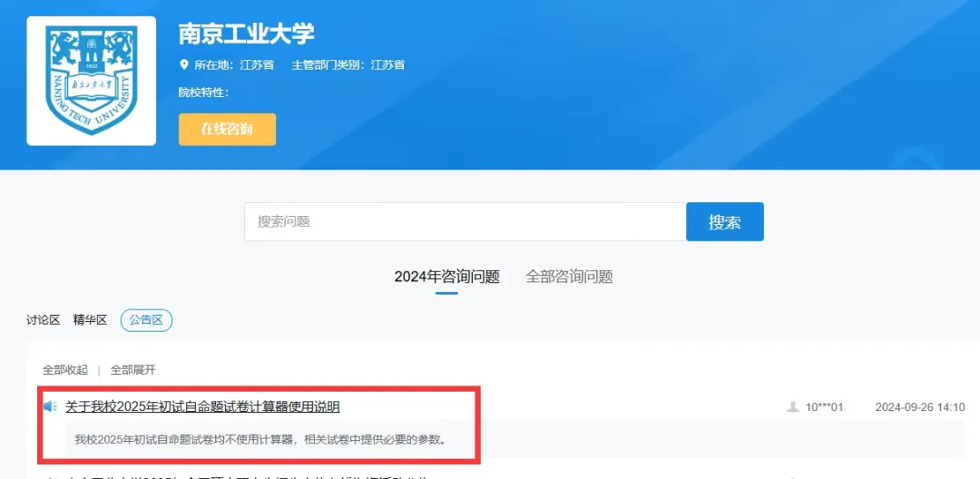
Task: Click the 2024-09-26 14:10 timestamp
Action: tap(920, 407)
